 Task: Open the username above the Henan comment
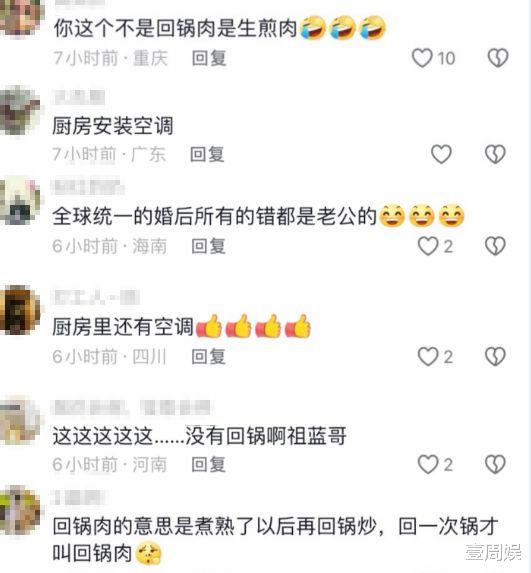tap(132, 408)
